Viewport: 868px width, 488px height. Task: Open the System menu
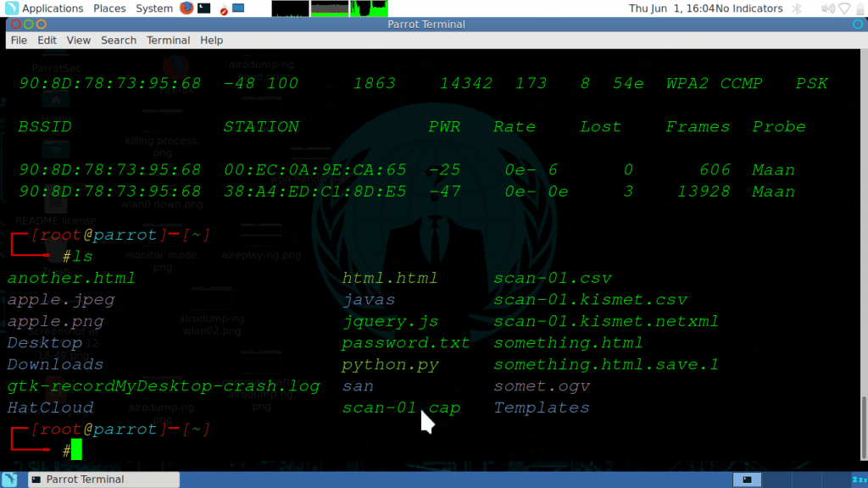point(153,8)
